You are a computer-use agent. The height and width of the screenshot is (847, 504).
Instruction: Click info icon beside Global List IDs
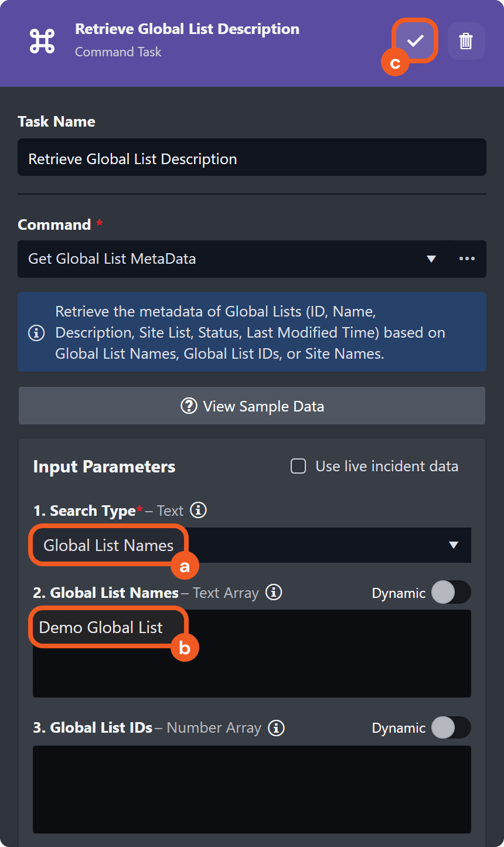click(x=276, y=728)
